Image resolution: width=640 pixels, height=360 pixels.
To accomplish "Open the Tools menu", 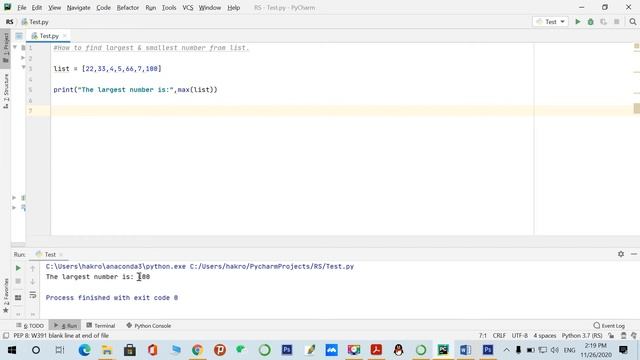I will [x=169, y=8].
